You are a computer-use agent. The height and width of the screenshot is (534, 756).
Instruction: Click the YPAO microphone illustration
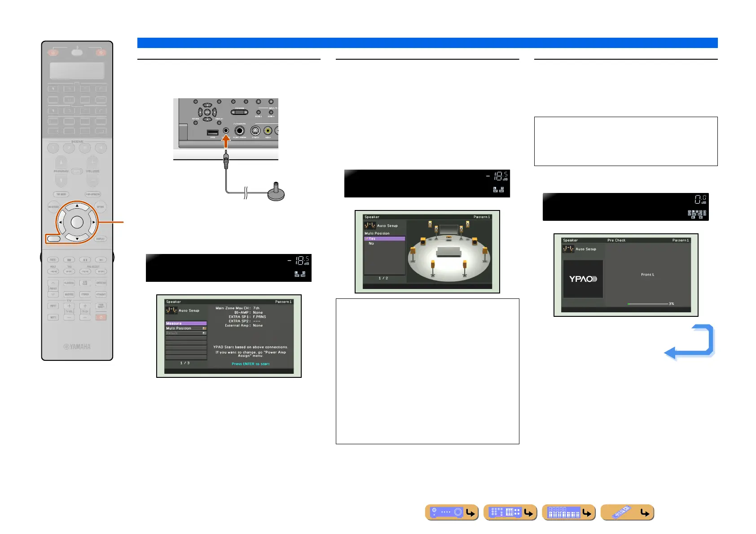point(276,192)
